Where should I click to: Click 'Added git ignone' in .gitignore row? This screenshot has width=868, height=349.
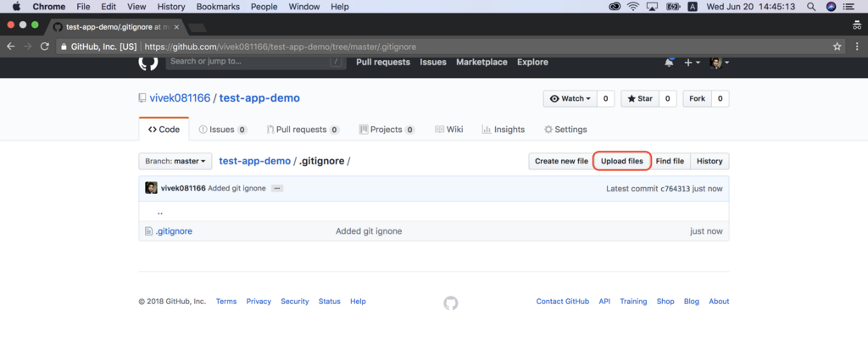pos(369,231)
